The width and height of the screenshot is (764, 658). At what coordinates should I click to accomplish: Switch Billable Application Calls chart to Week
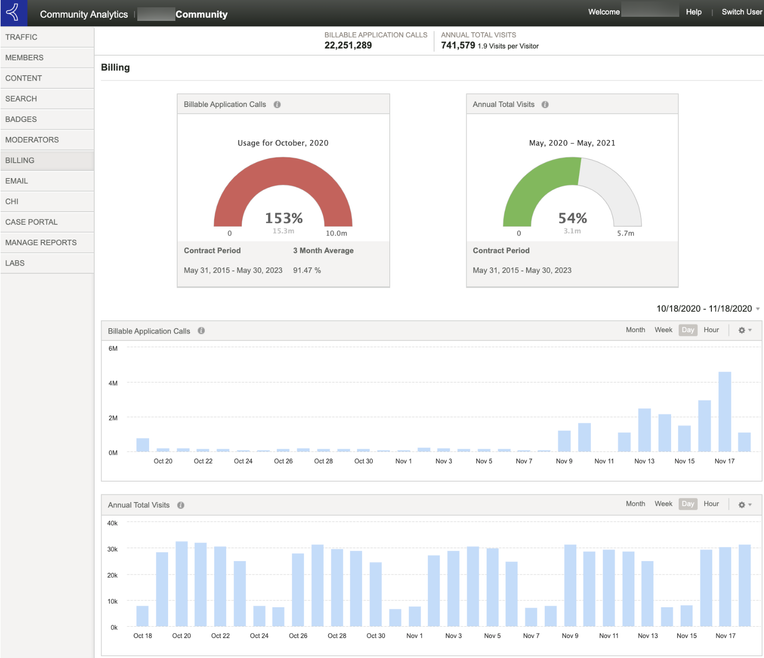coord(663,330)
